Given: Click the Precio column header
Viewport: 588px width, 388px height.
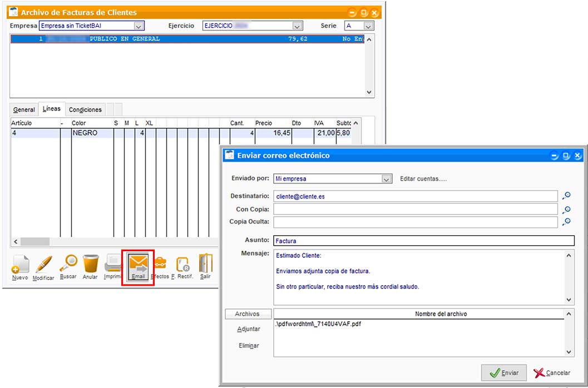Looking at the screenshot, I should (x=273, y=123).
